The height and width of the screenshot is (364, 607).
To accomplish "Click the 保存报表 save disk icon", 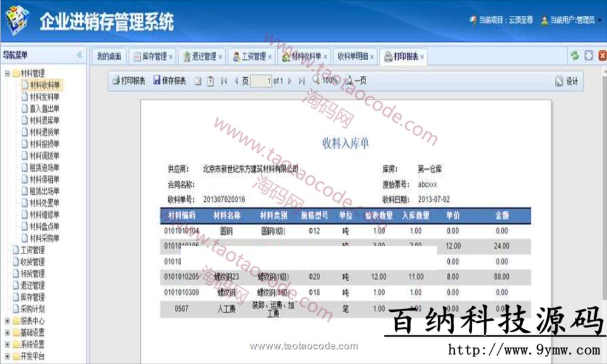I will click(x=157, y=81).
